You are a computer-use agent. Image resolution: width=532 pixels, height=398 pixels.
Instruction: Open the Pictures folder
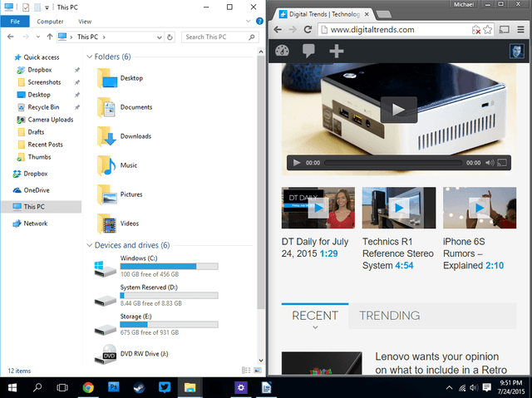[120, 194]
